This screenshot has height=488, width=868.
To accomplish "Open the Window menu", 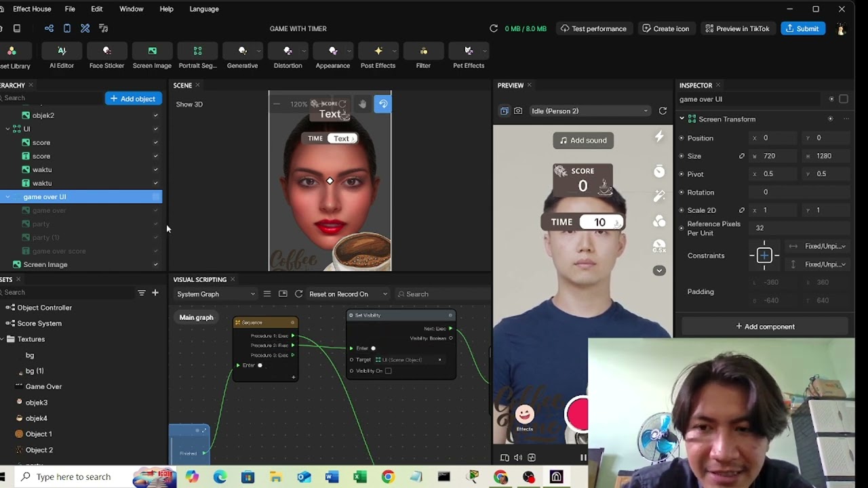I will (132, 9).
